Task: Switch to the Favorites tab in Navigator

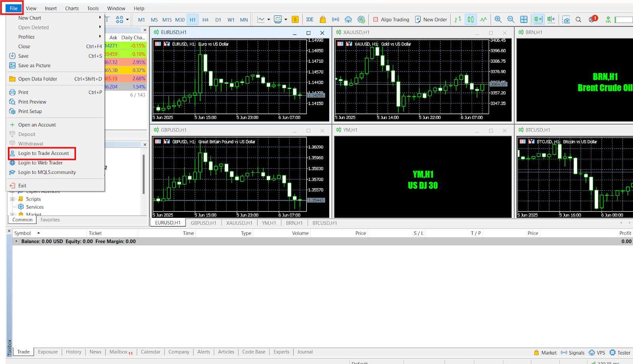Action: pos(50,220)
